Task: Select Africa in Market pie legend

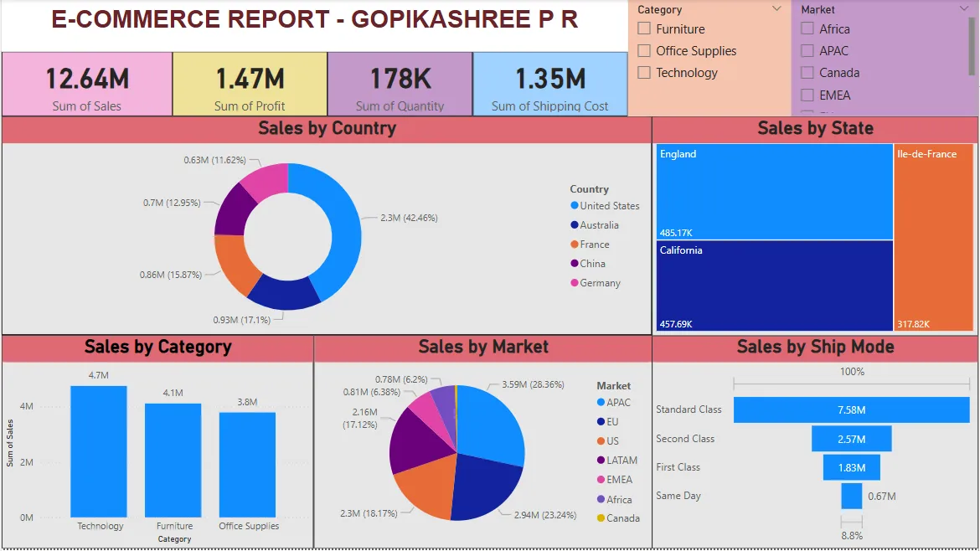Action: click(x=614, y=499)
